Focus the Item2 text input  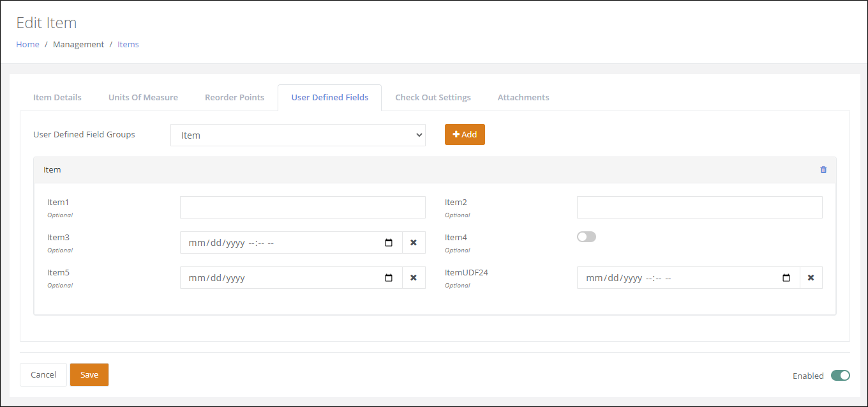point(700,208)
